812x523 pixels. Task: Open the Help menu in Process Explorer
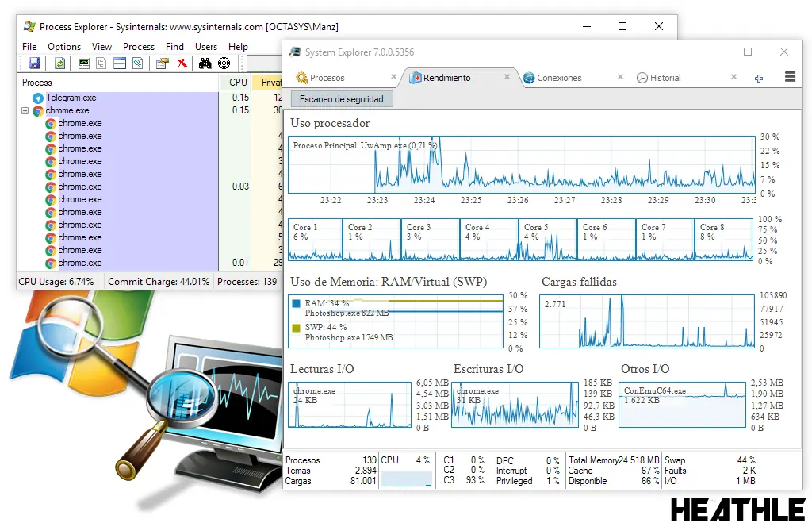coord(238,47)
